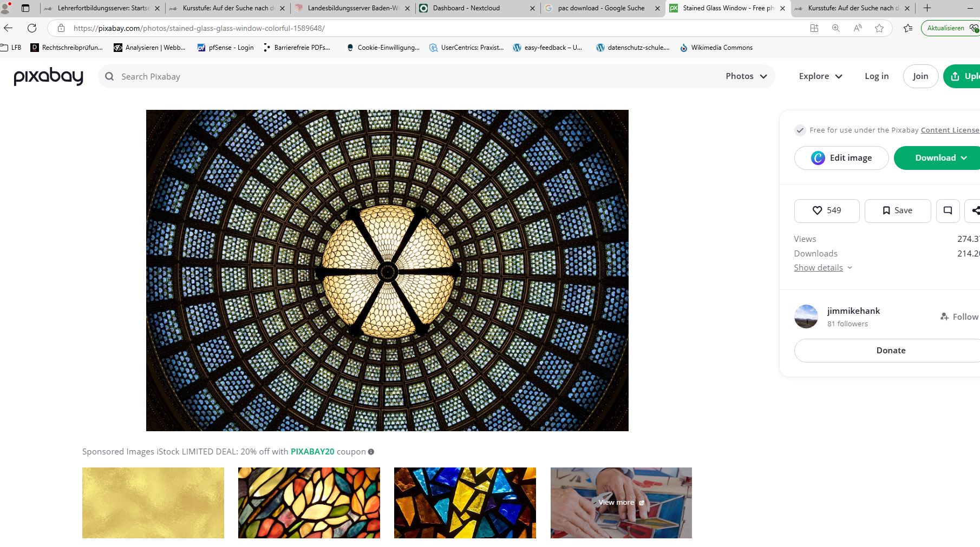Open the Content License link

click(950, 130)
